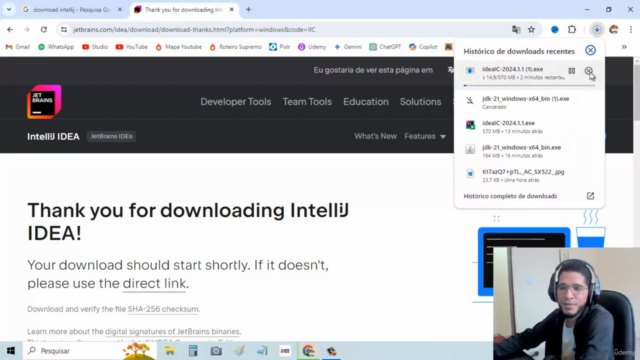The height and width of the screenshot is (360, 640).
Task: Open File Explorer from taskbar
Action: (169, 351)
